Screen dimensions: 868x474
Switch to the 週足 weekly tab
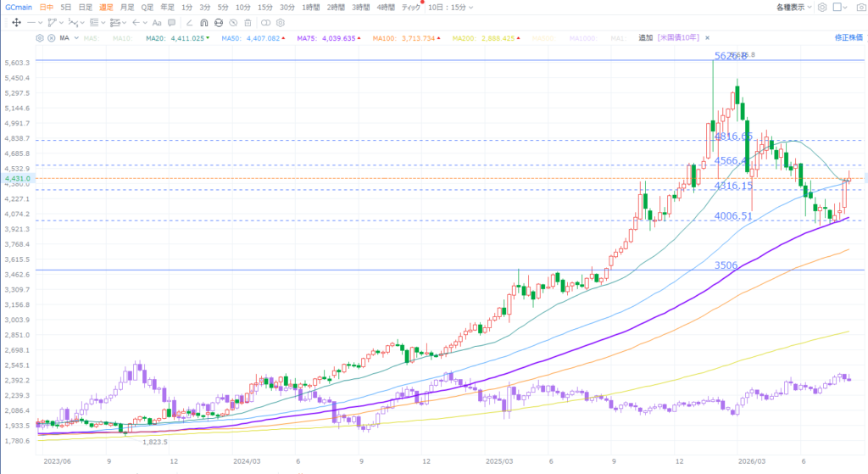[106, 7]
